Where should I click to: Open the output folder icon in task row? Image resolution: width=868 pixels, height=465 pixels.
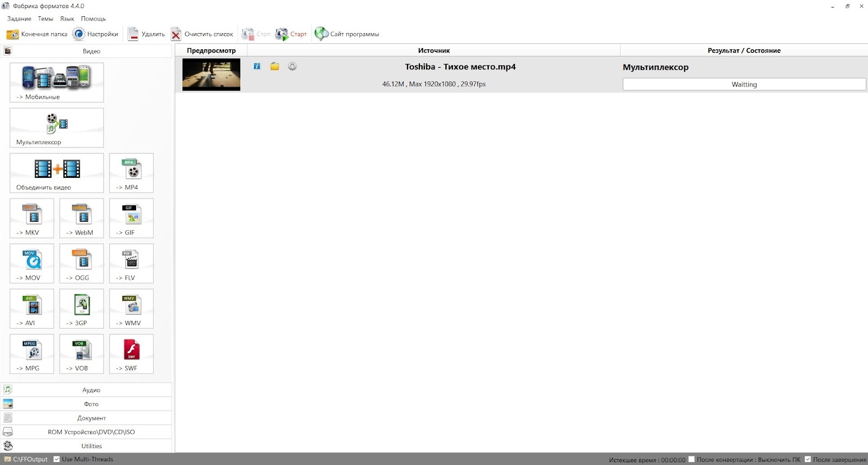275,66
